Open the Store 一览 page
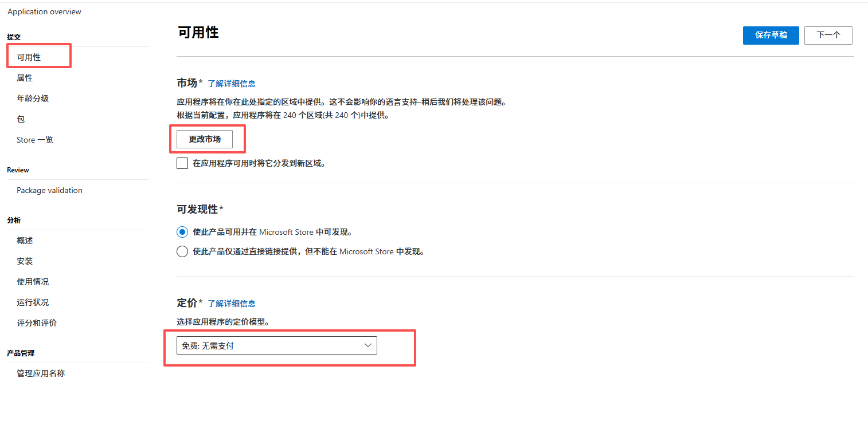 pos(35,140)
